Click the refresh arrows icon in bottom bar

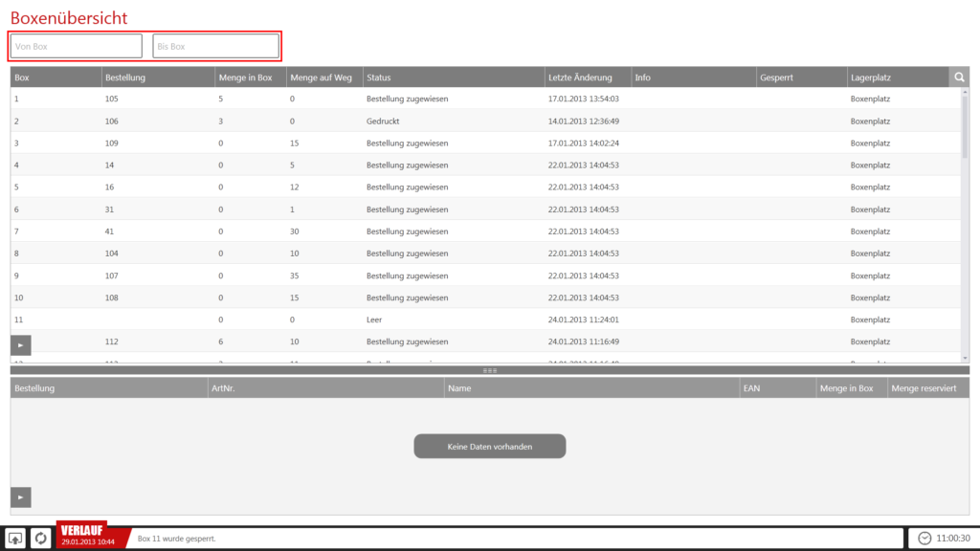click(41, 539)
